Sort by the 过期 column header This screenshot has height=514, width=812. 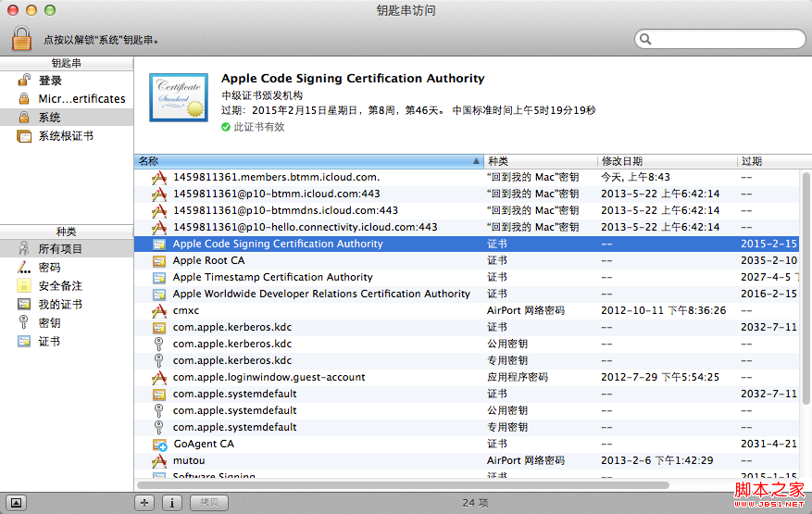774,161
